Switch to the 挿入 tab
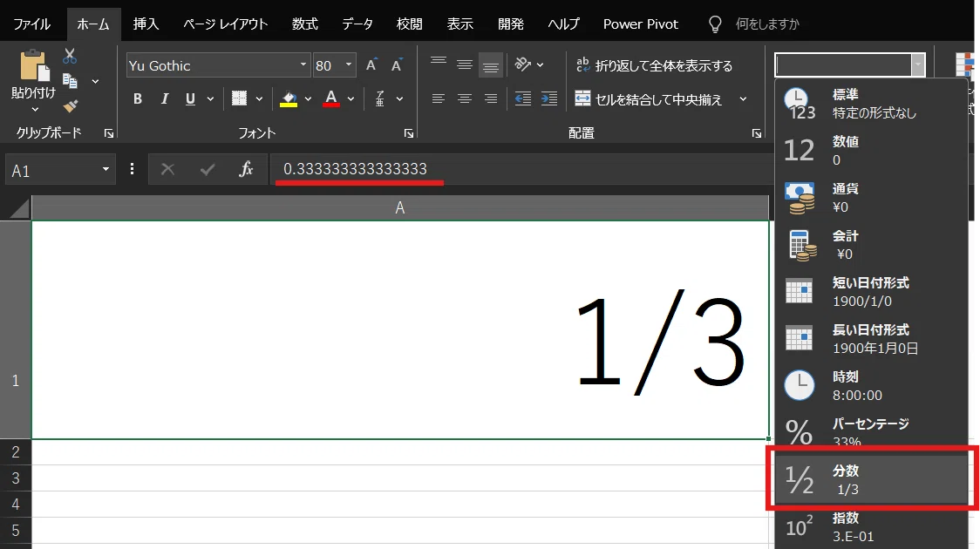The height and width of the screenshot is (549, 980). click(x=146, y=24)
